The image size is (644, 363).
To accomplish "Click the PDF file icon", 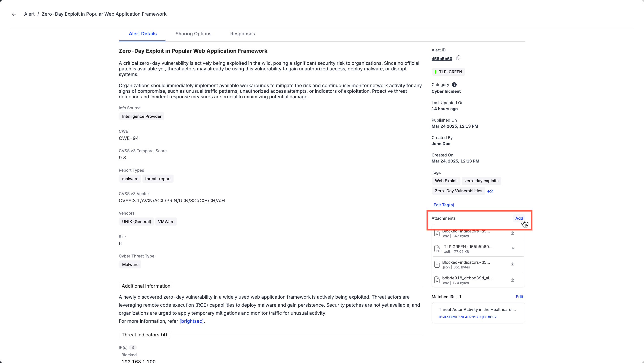I will (x=437, y=249).
